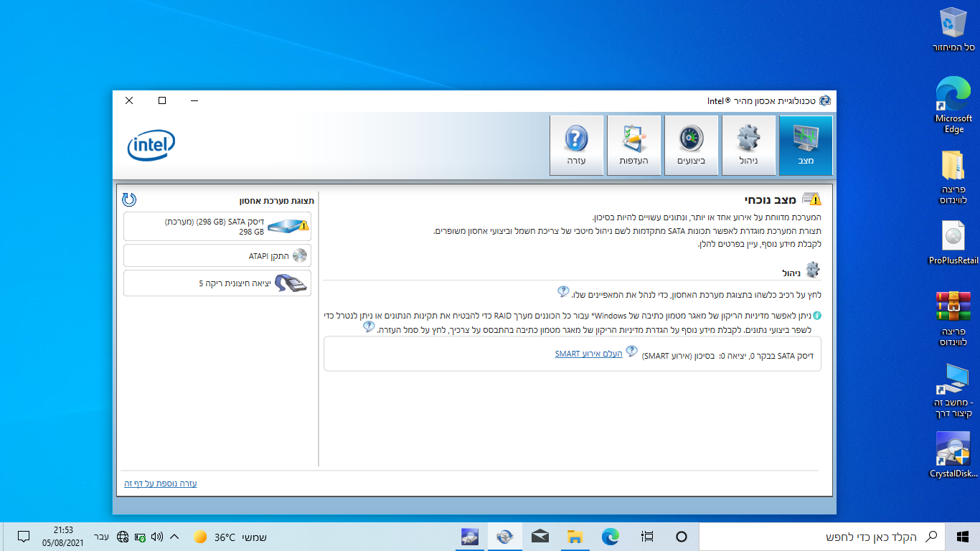Viewport: 980px width, 551px height.
Task: Click the taskbar search box
Action: tap(822, 537)
